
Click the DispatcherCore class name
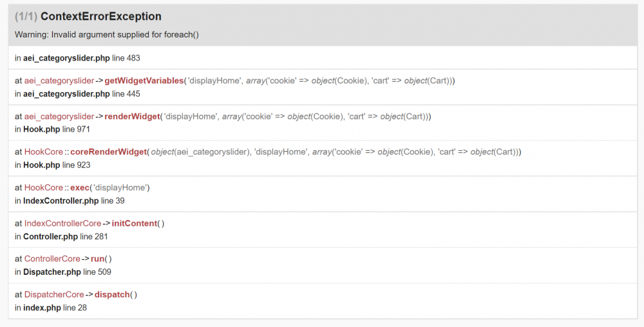[x=54, y=295]
